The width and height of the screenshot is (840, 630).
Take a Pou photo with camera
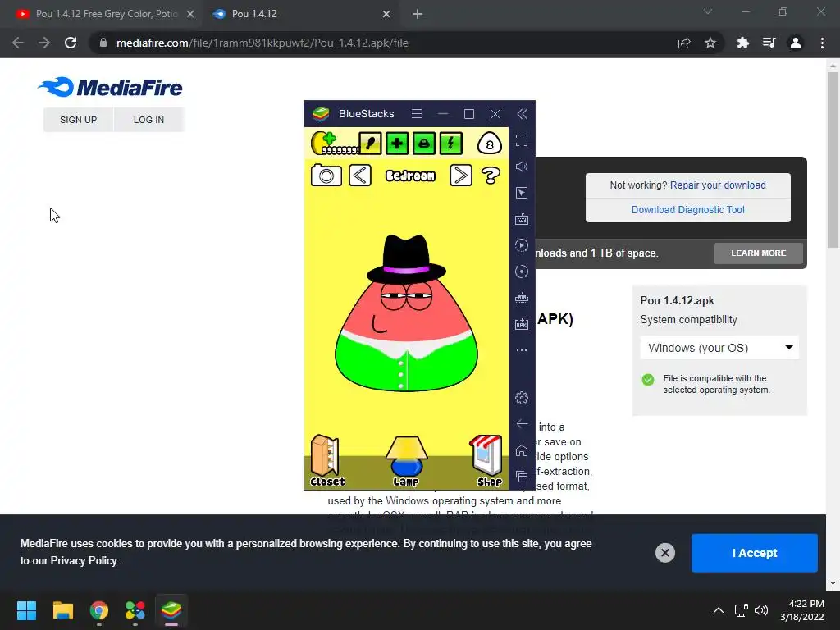326,176
